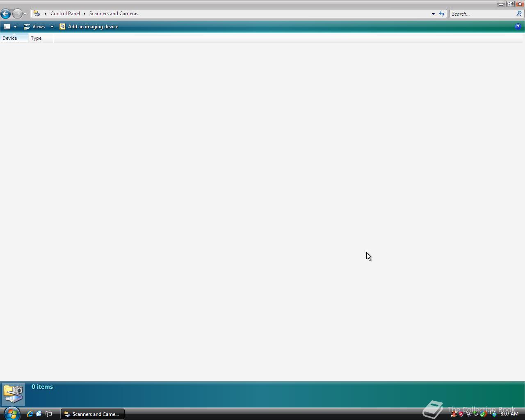Open the recent pages dropdown arrow
Viewport: 525px width, 420px height.
pos(25,14)
